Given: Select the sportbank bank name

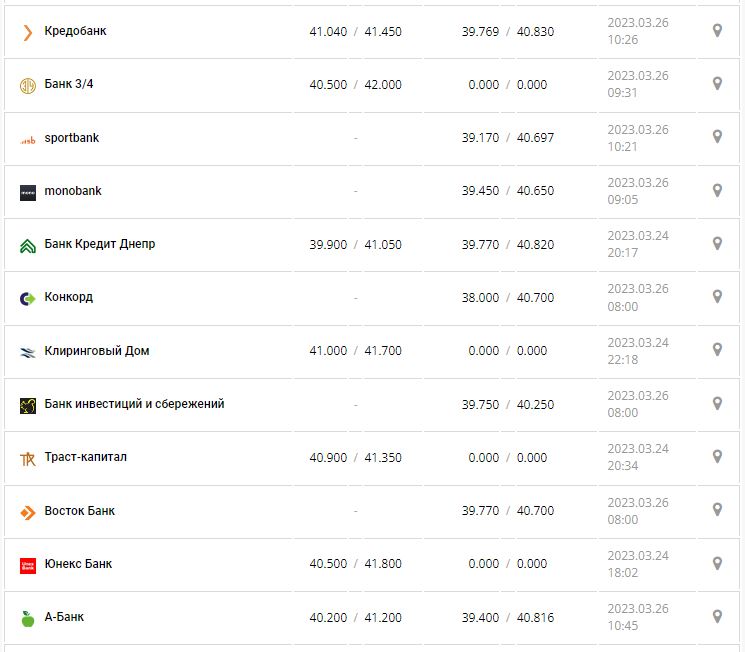Looking at the screenshot, I should click(x=72, y=138).
